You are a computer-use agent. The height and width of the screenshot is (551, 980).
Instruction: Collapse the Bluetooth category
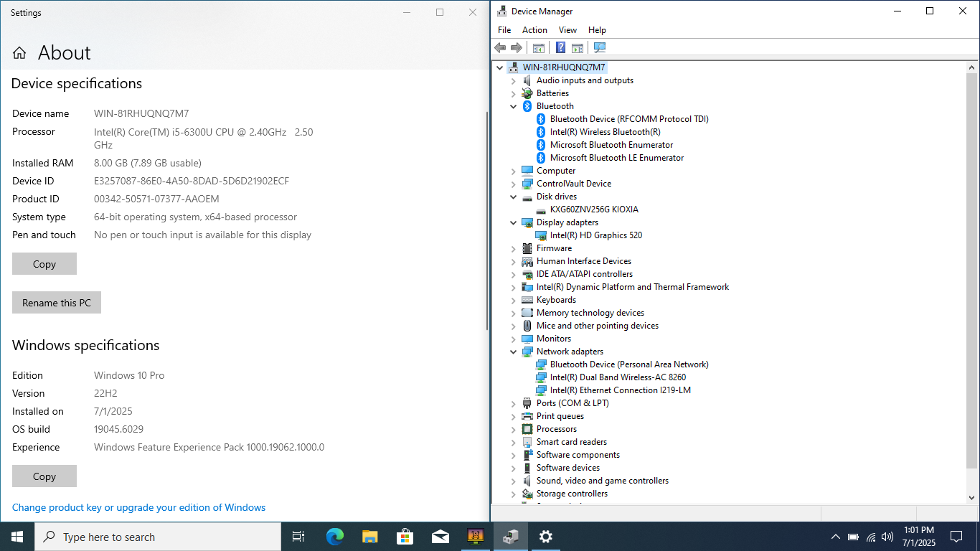514,106
